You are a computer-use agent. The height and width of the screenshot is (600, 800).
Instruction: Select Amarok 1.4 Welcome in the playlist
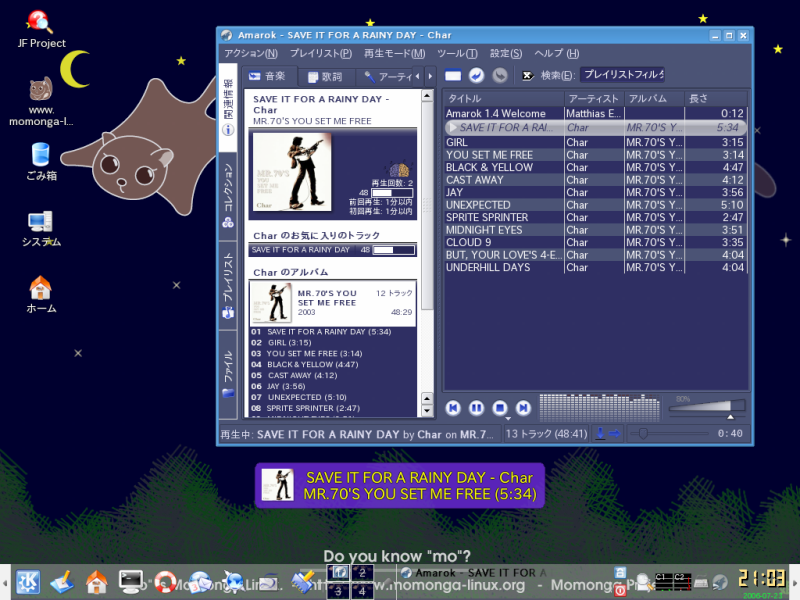[595, 113]
